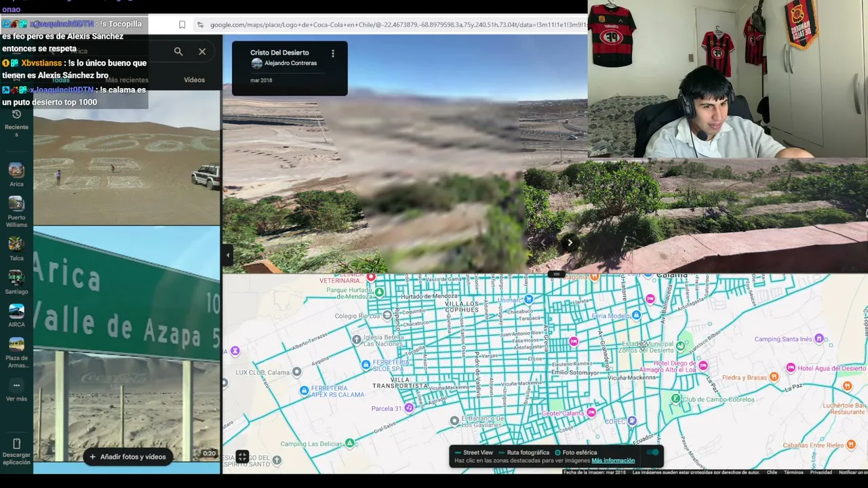868x488 pixels.
Task: Click Descargar aplicación phone icon
Action: 16,445
